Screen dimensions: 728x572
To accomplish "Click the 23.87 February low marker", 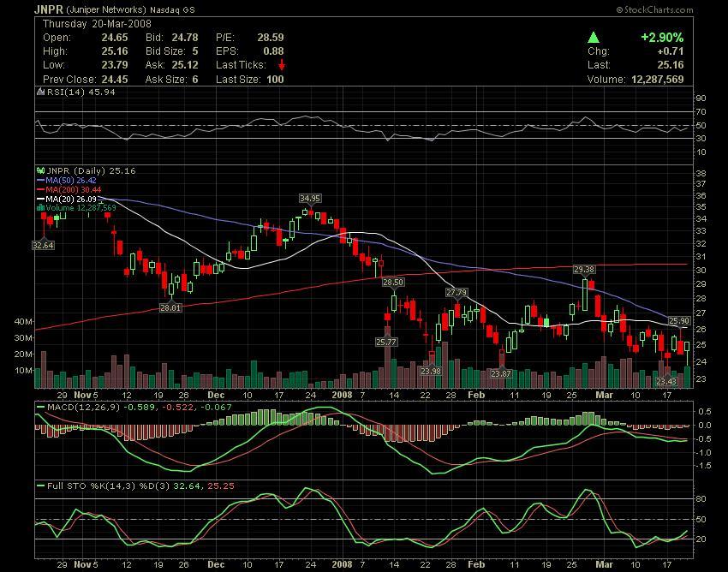I will (x=501, y=373).
